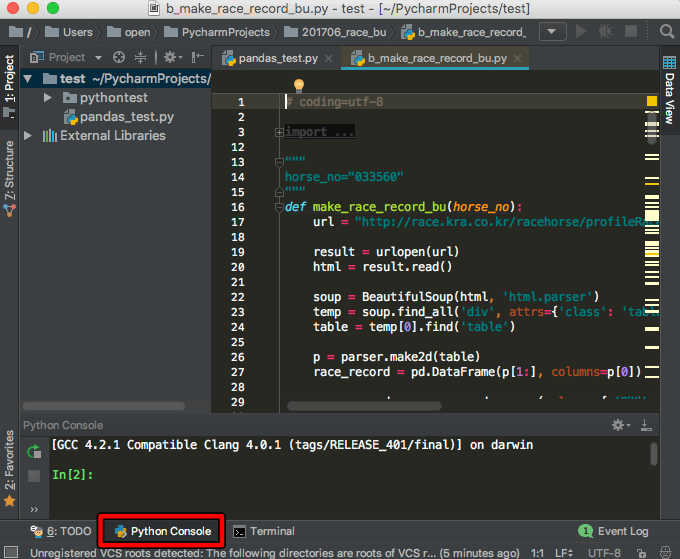Viewport: 680px width, 559px height.
Task: Open the 2: Favorites side tab
Action: pyautogui.click(x=9, y=467)
